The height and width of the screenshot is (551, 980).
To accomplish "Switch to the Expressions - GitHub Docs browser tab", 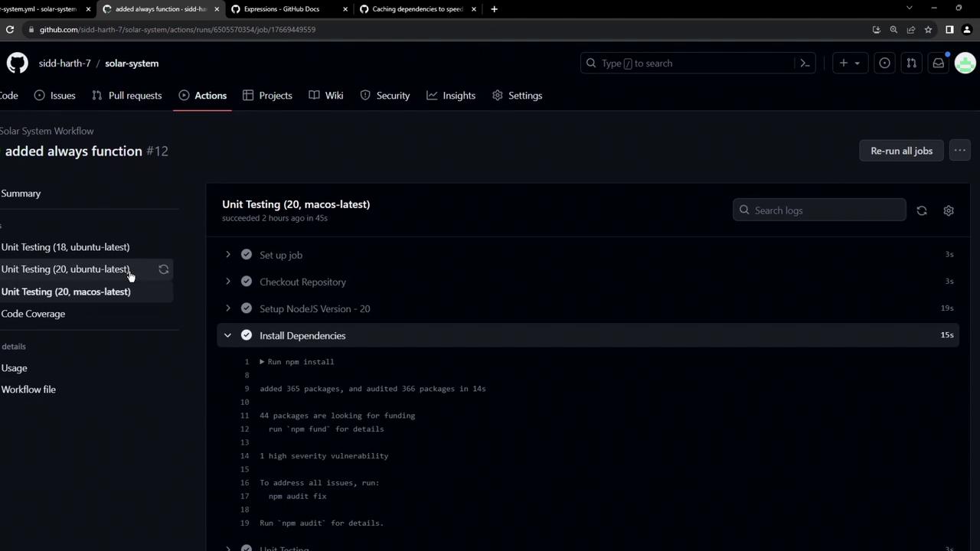I will pos(289,9).
